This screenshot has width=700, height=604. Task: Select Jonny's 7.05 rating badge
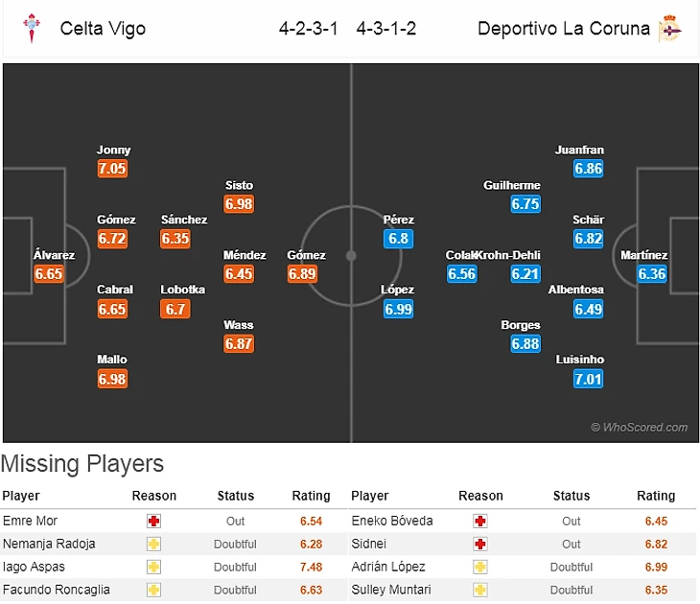112,169
